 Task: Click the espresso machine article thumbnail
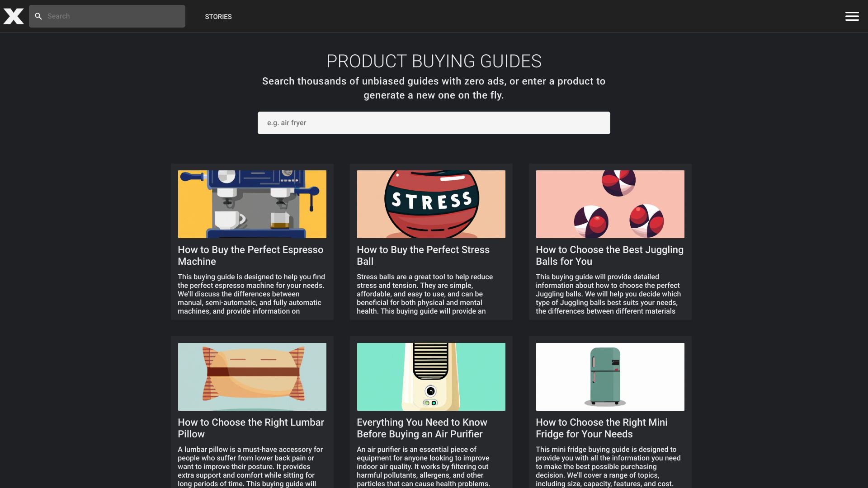[x=252, y=204]
